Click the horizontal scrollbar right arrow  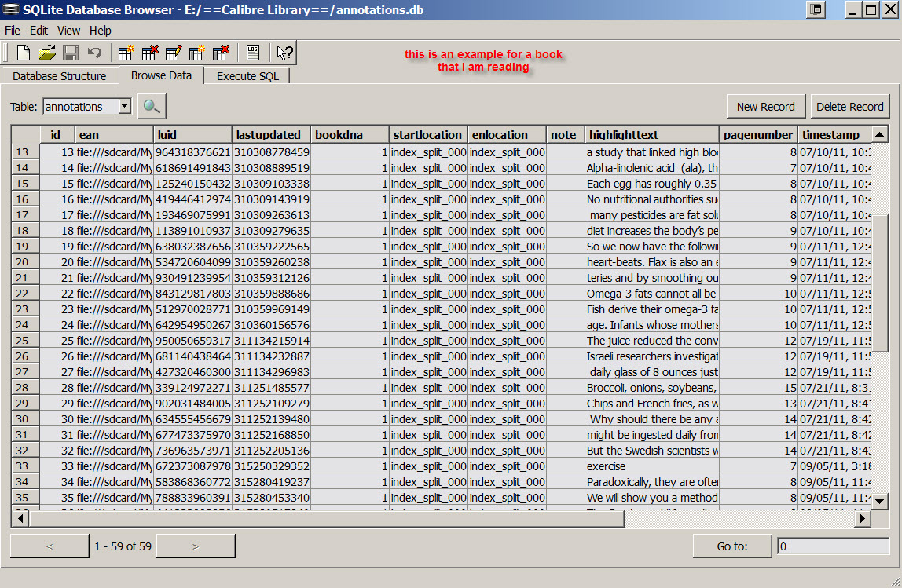click(862, 518)
